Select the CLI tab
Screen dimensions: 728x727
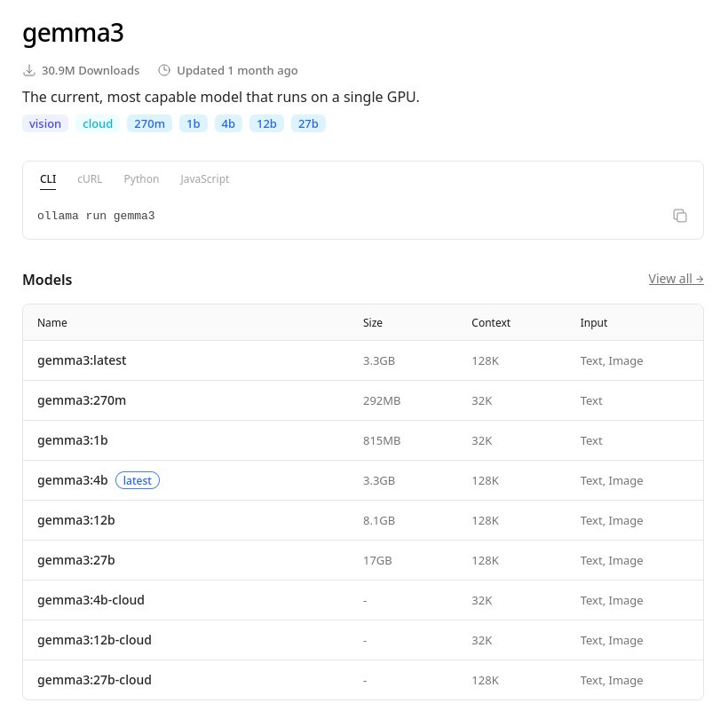coord(48,178)
